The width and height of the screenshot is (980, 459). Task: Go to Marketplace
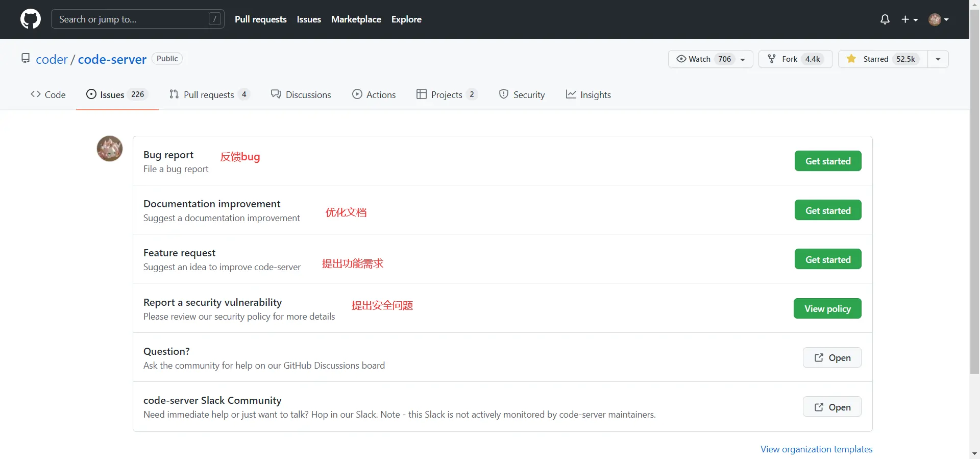(356, 19)
